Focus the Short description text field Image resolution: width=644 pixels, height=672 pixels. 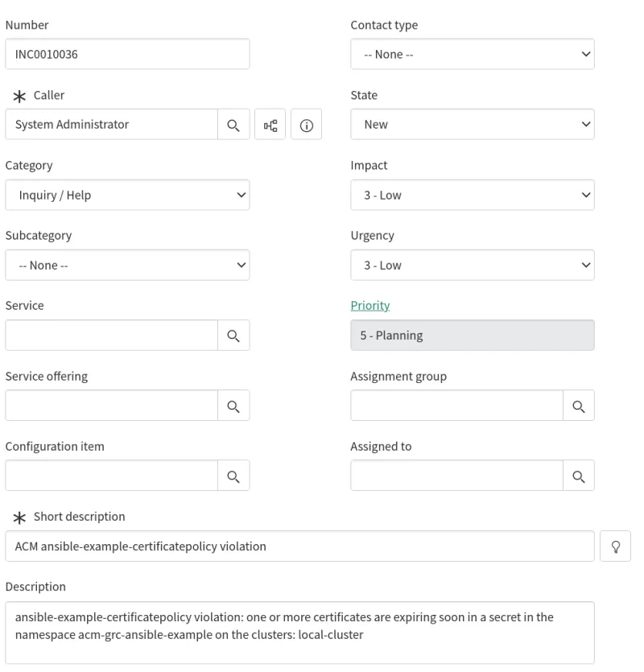click(299, 546)
